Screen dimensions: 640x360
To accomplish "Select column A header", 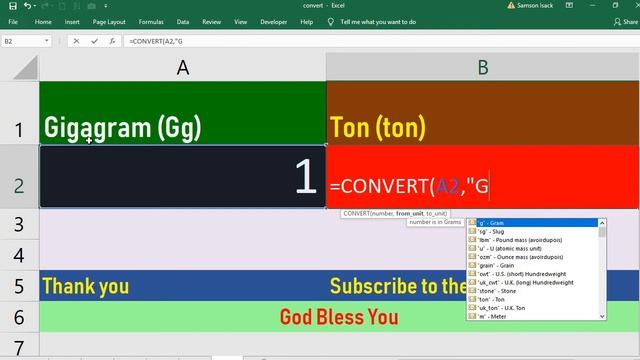I will pyautogui.click(x=183, y=67).
